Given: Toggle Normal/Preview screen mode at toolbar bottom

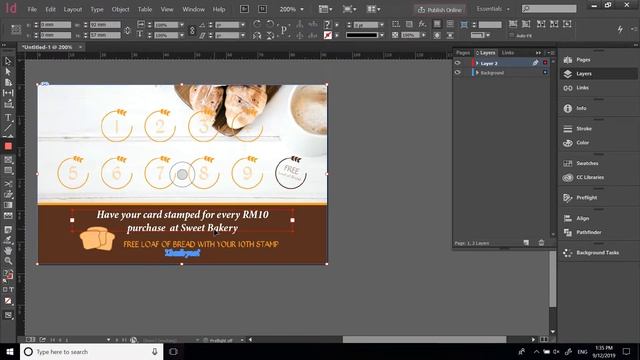Looking at the screenshot, I should coord(8,315).
